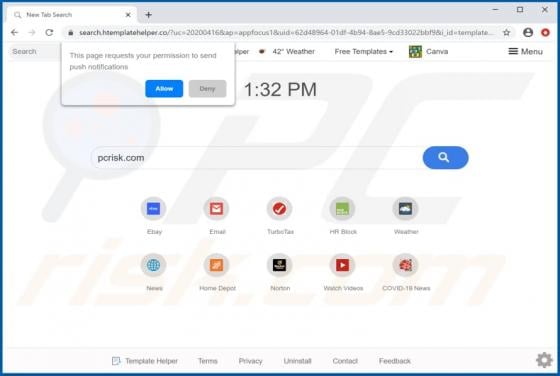560x376 pixels.
Task: Open the hamburger Menu
Action: coord(525,51)
